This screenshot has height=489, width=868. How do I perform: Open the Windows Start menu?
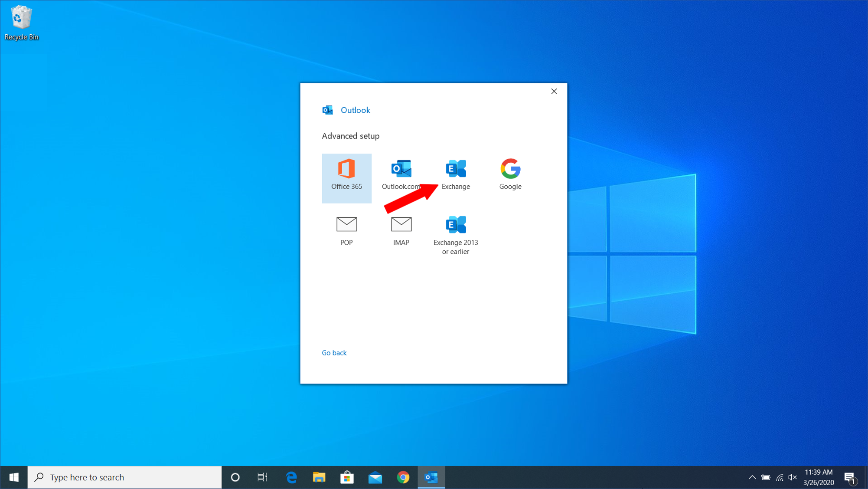(14, 477)
